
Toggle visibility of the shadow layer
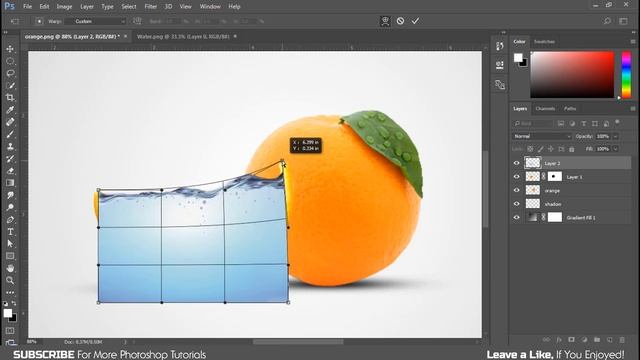coord(516,204)
